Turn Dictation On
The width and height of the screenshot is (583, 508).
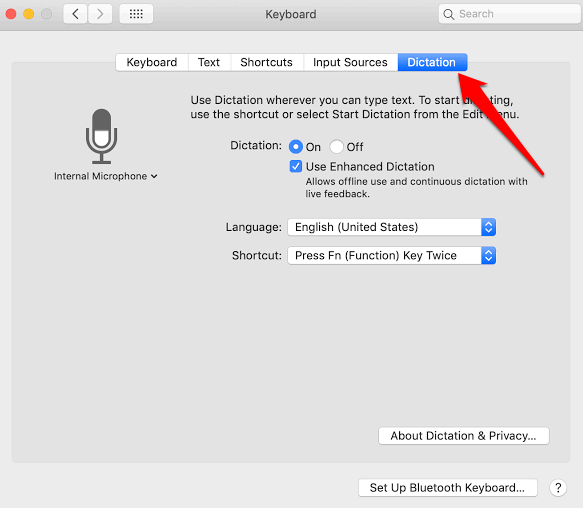click(296, 147)
